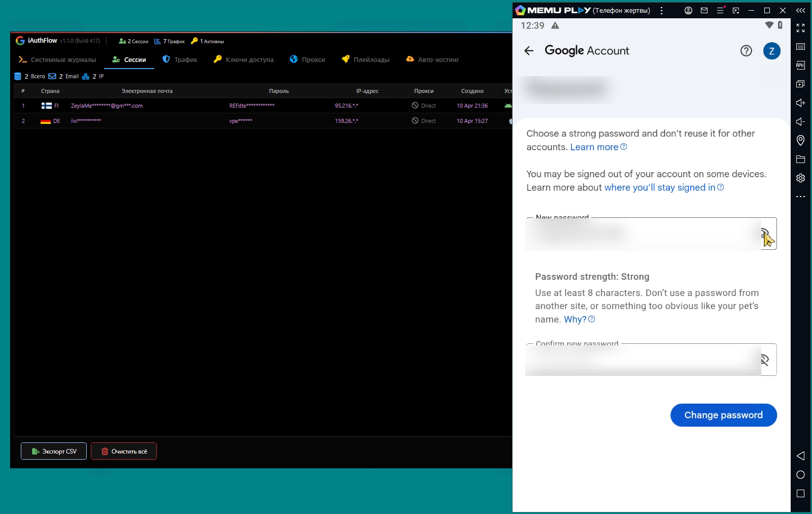Image resolution: width=812 pixels, height=514 pixels.
Task: Click the Очистить всё button
Action: (x=124, y=451)
